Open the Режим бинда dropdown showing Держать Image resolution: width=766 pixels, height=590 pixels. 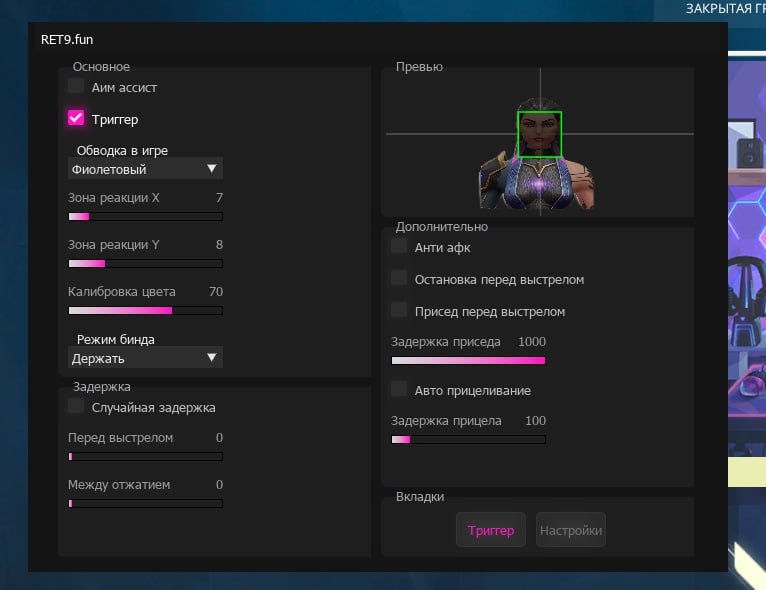[145, 358]
